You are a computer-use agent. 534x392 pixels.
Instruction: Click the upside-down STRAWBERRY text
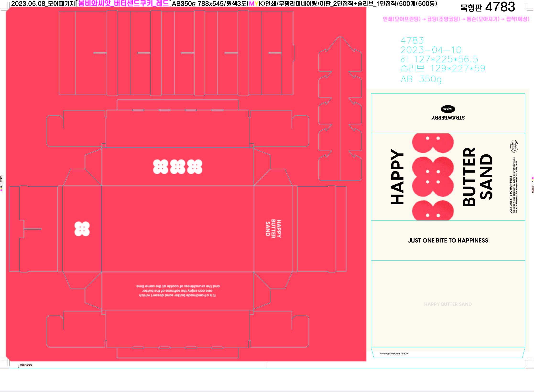coord(448,118)
